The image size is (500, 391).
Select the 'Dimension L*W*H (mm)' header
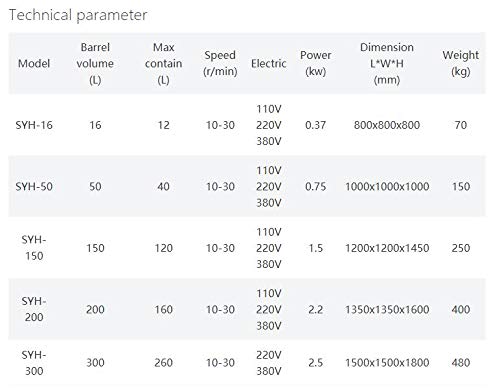pos(387,63)
